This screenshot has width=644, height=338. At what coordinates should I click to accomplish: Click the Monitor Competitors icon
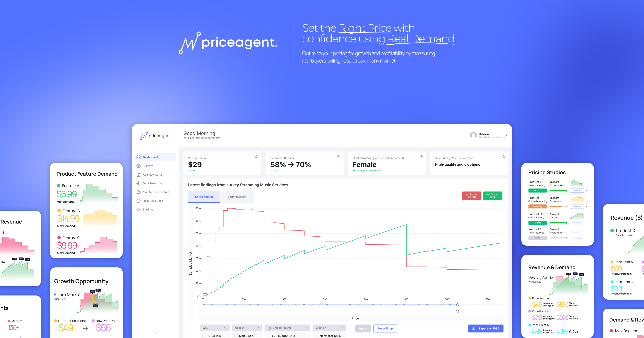(139, 192)
